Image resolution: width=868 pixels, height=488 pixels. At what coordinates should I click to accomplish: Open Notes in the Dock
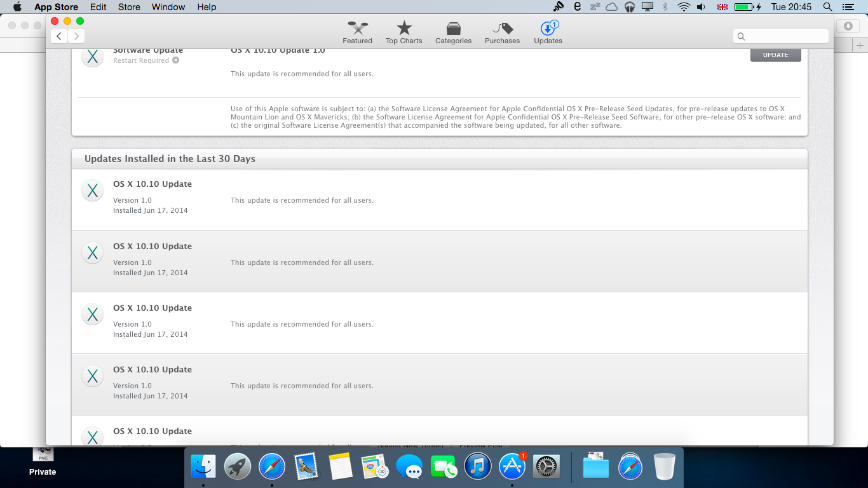click(341, 467)
